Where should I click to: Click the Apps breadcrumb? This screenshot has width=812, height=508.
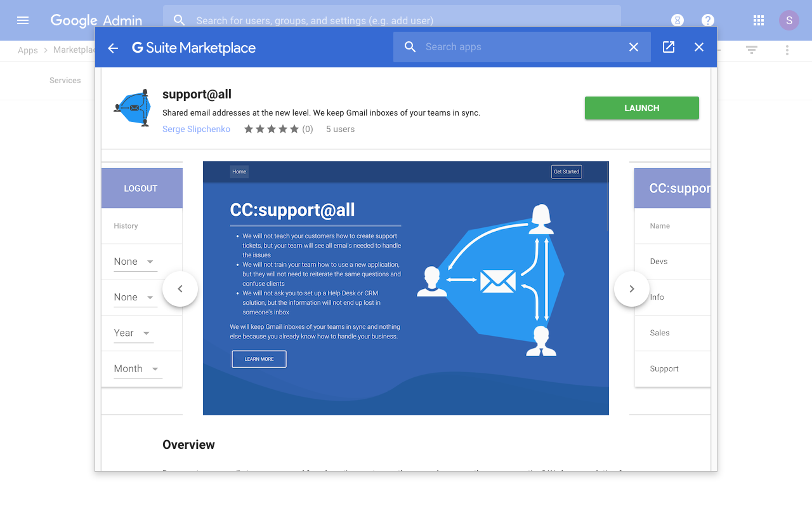[x=28, y=50]
